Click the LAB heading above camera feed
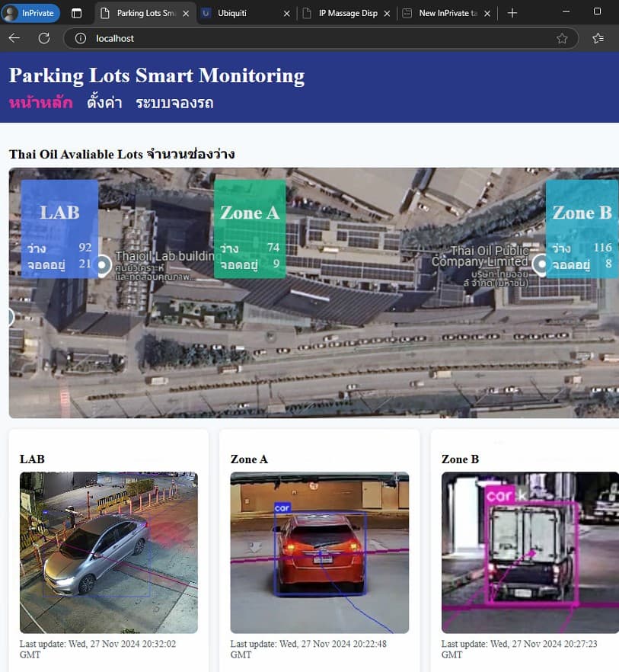This screenshot has height=672, width=619. [32, 459]
